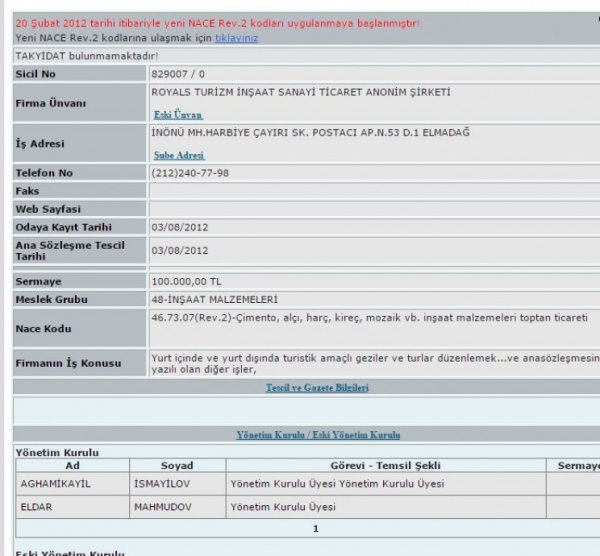Click the Sermaye label
This screenshot has width=600, height=556.
pos(38,282)
